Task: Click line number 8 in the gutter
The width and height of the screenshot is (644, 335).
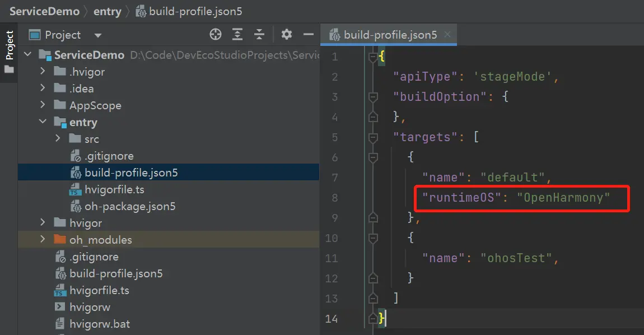Action: click(335, 198)
